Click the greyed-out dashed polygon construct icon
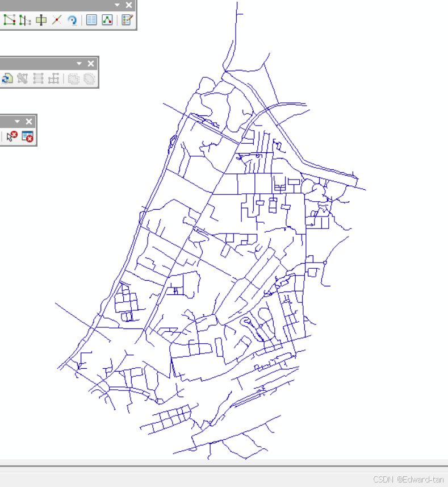 (73, 78)
